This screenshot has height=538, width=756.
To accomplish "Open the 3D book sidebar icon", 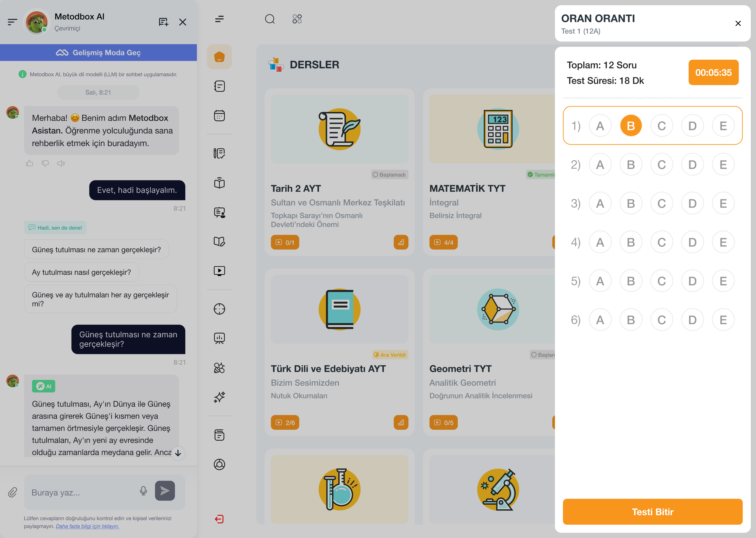I will pos(219,183).
